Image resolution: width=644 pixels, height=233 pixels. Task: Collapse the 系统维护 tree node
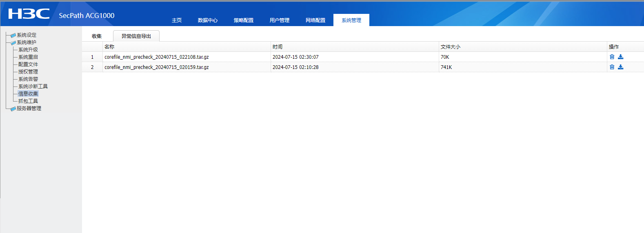(x=27, y=42)
